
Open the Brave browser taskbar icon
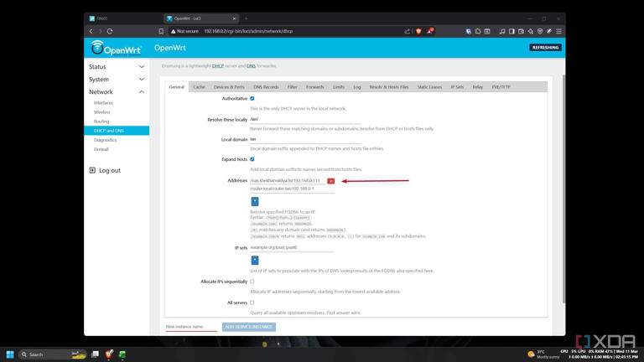click(x=109, y=354)
